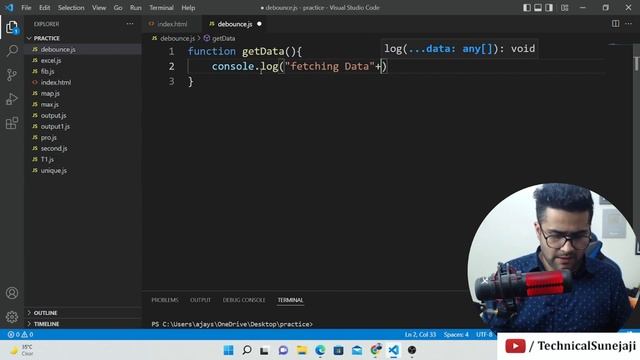This screenshot has height=360, width=640.
Task: Open the Extensions view
Action: click(x=12, y=123)
